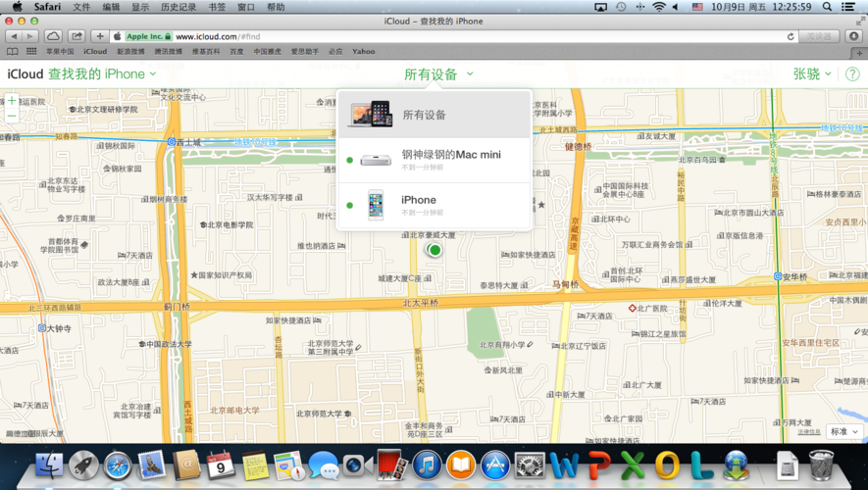The height and width of the screenshot is (490, 868).
Task: Open Yahoo bookmark
Action: coord(363,51)
